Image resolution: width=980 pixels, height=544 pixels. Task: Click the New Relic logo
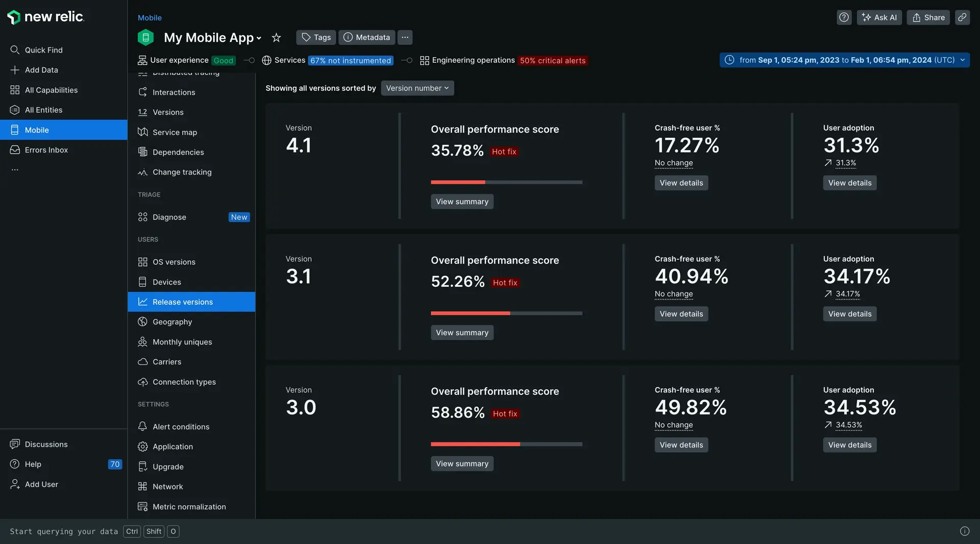point(45,17)
